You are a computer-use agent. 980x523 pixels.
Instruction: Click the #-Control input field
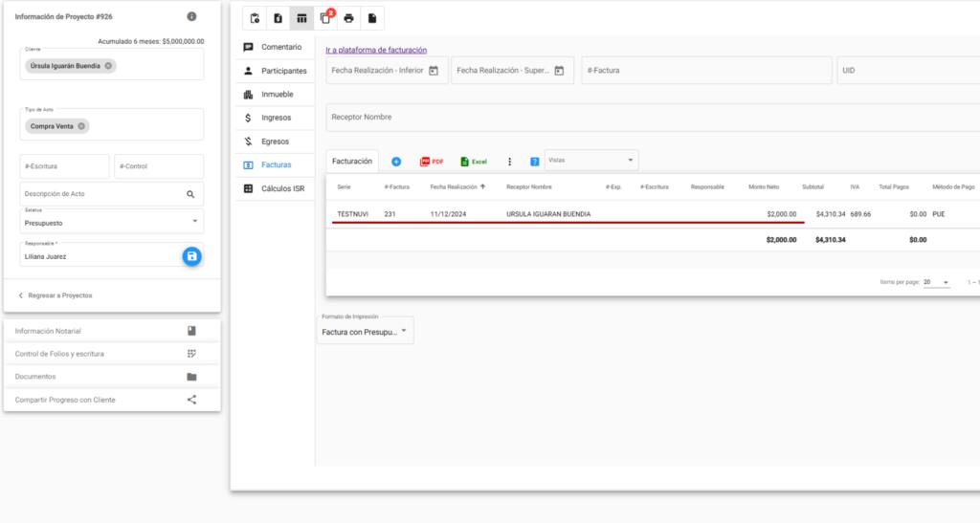[159, 166]
